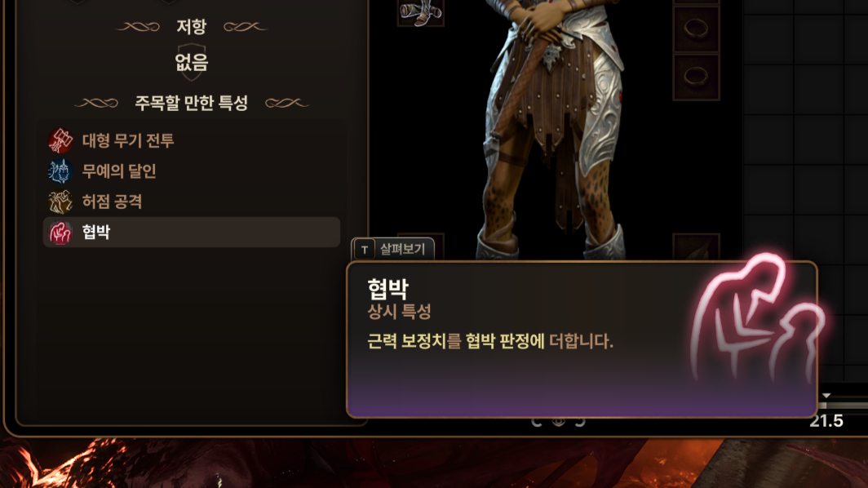
Task: Select the upper ring equipment slot
Action: coord(696,29)
